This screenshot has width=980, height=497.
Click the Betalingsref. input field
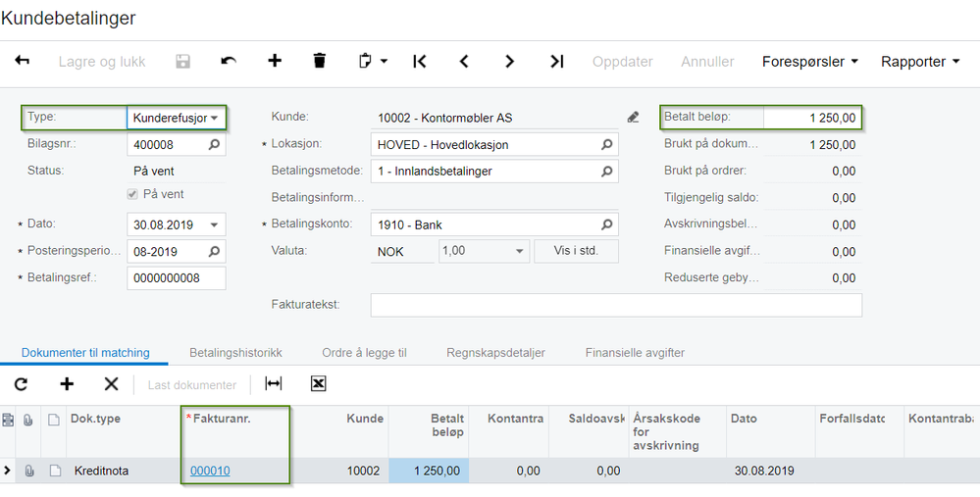tap(177, 278)
